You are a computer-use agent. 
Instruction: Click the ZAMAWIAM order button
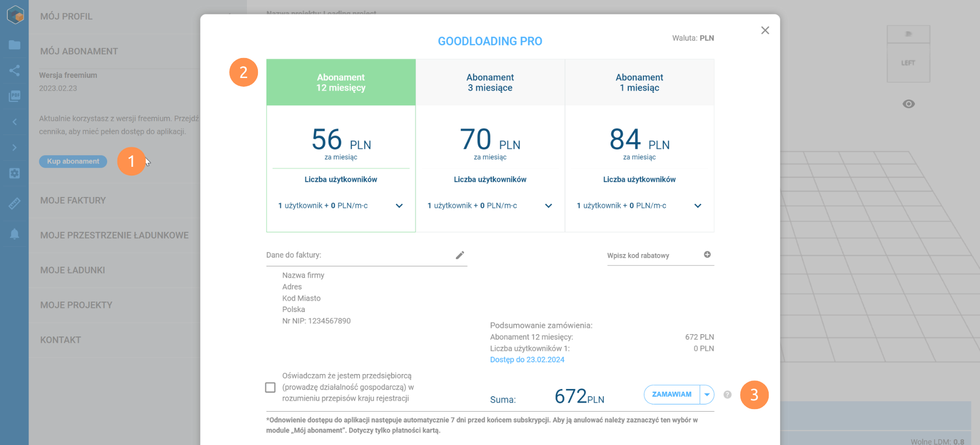point(672,395)
